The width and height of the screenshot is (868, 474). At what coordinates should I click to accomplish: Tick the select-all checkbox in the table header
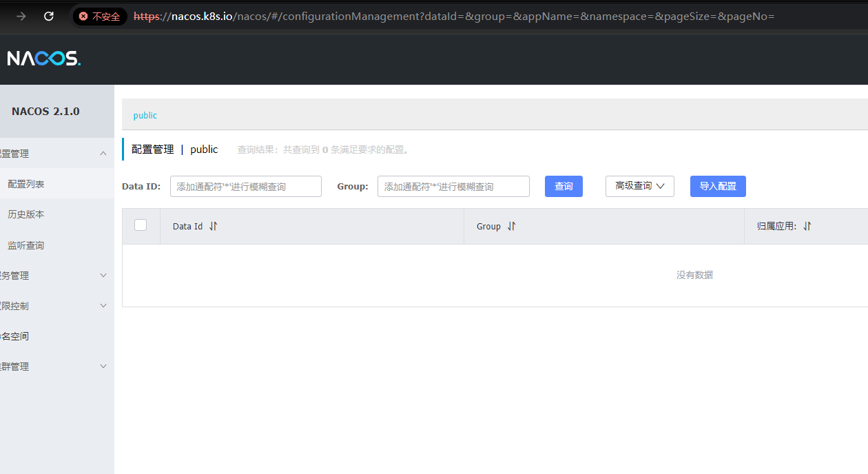pos(141,225)
